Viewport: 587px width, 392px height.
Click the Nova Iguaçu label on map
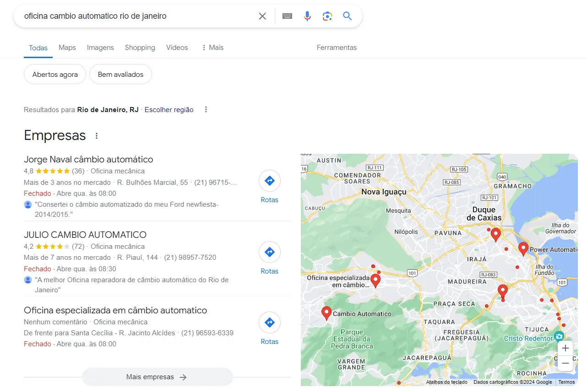[384, 192]
